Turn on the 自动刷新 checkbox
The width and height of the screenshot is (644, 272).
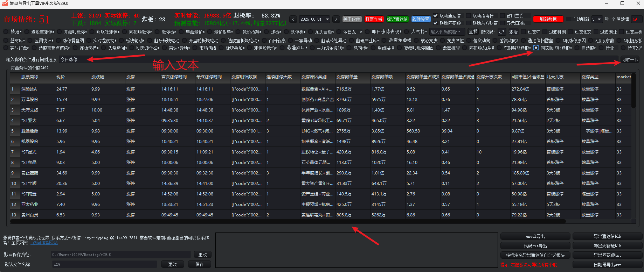(568, 19)
